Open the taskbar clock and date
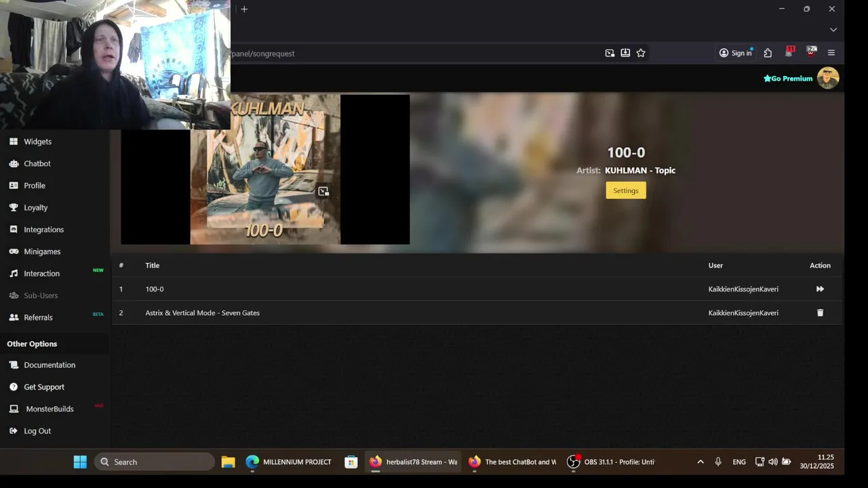This screenshot has width=868, height=488. (816, 462)
